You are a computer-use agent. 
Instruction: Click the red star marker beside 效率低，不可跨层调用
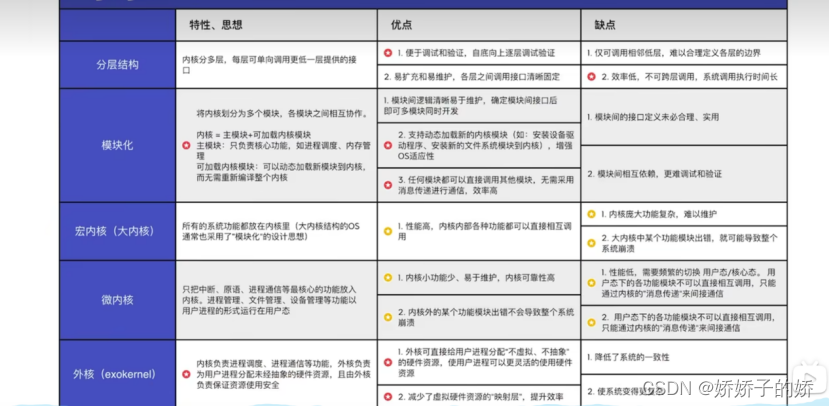tap(591, 77)
